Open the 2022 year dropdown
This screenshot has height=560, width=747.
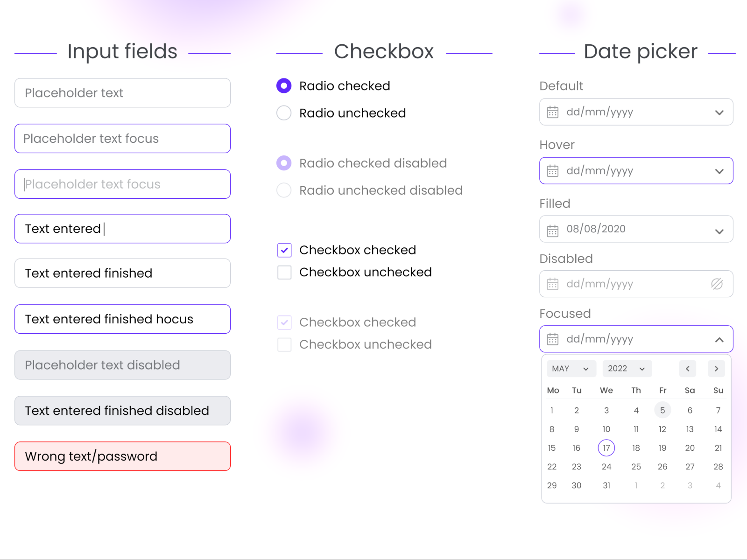coord(627,369)
